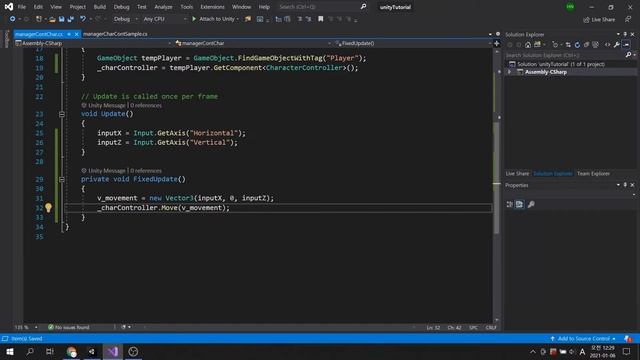Switch to the Live Share panel tab
Viewport: 640px width, 360px height.
click(x=517, y=173)
